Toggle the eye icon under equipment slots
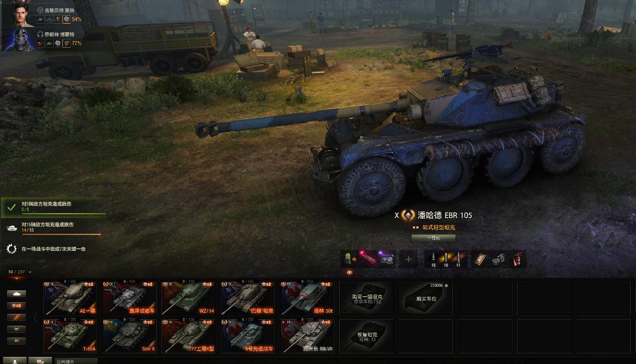This screenshot has height=364, width=636. point(349,272)
